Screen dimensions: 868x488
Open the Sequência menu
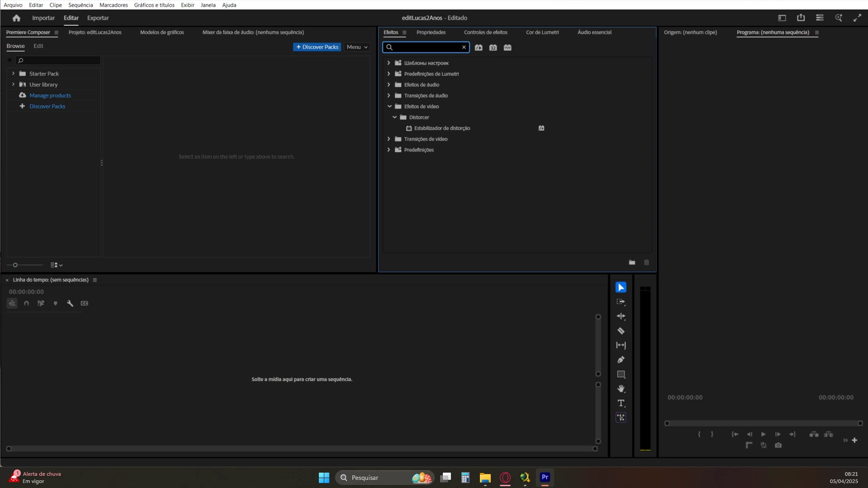pyautogui.click(x=81, y=5)
